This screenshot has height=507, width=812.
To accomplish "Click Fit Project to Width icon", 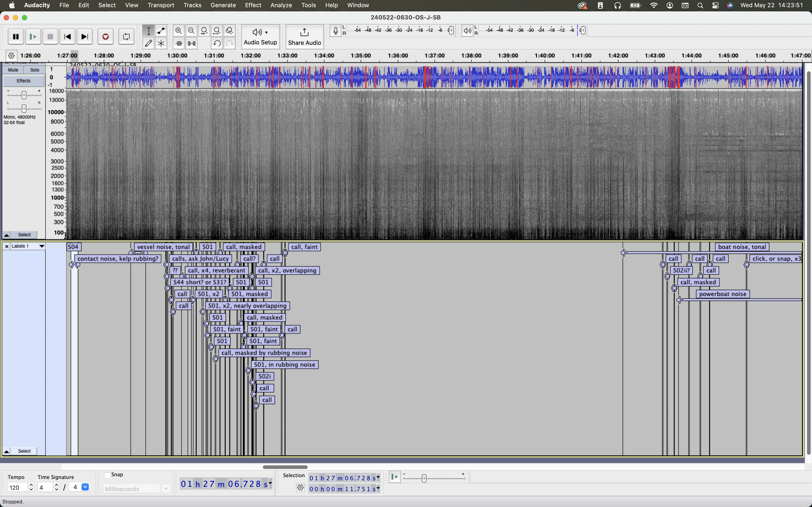I will pos(217,31).
